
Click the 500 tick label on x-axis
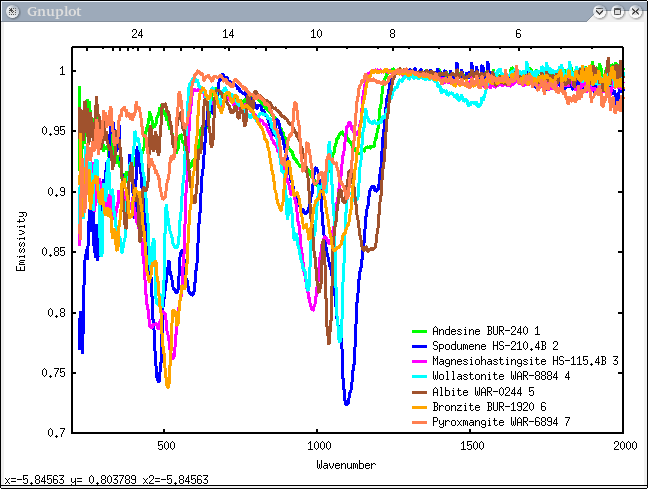click(x=166, y=446)
